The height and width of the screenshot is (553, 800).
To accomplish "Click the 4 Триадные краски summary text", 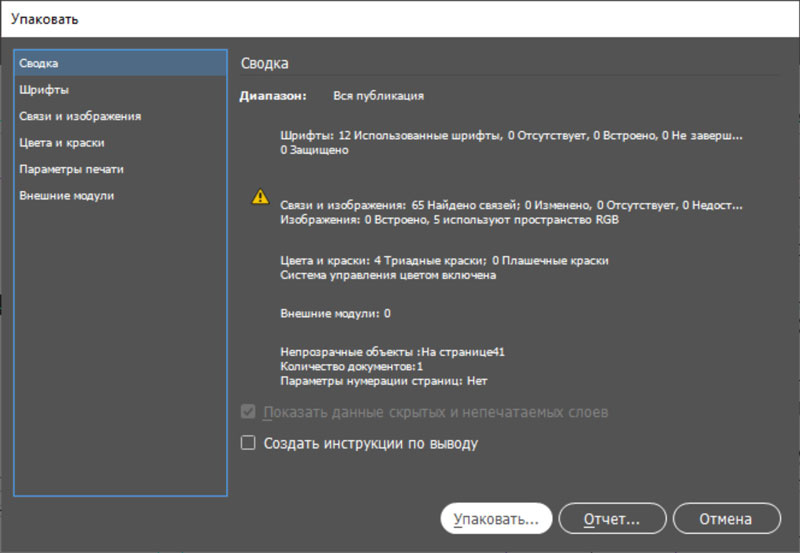I will (x=444, y=260).
